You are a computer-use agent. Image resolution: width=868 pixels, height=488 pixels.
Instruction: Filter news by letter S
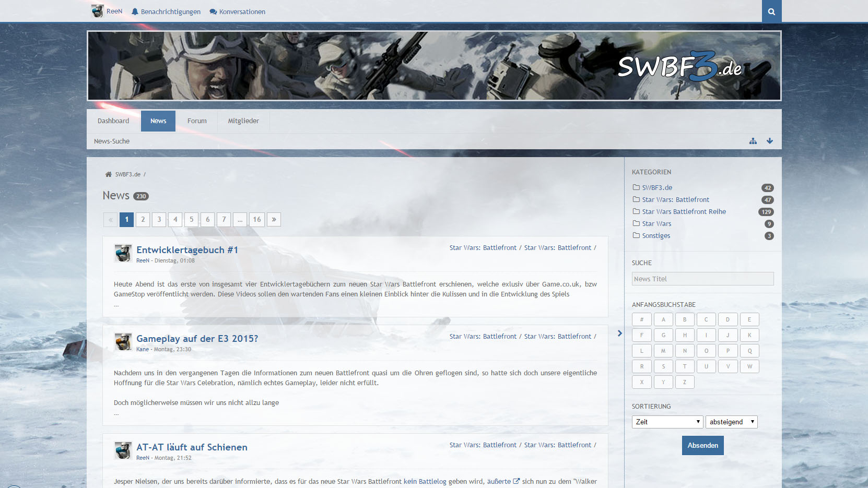tap(663, 366)
